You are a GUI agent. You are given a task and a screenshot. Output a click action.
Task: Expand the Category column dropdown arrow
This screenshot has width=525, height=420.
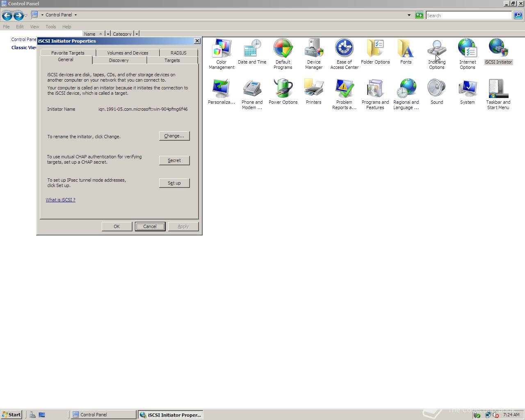[137, 34]
